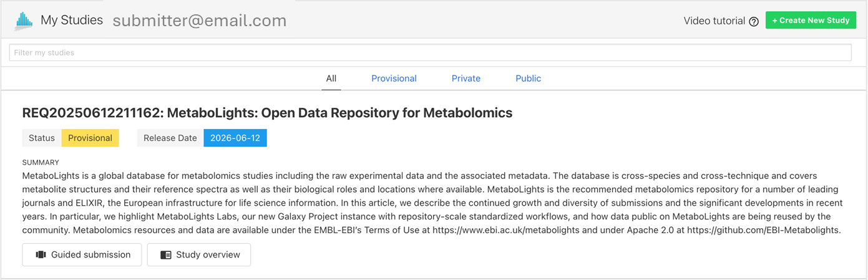
Task: Switch to the Private tab
Action: click(x=466, y=79)
